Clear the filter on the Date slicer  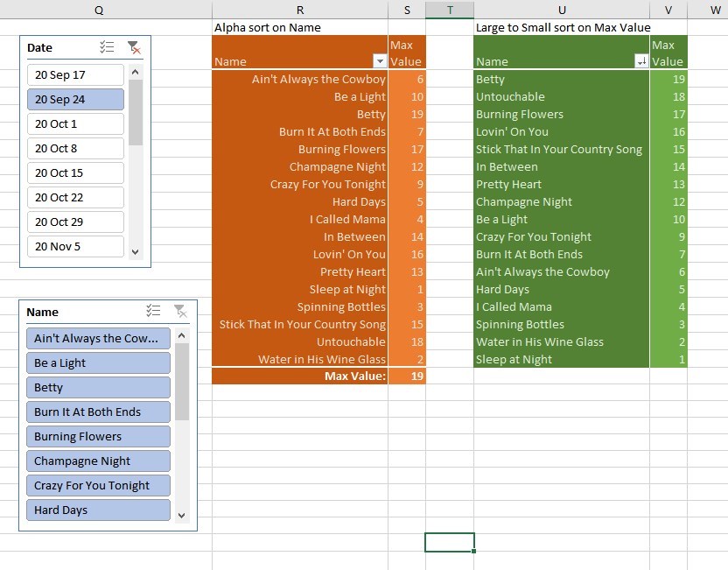[x=134, y=47]
